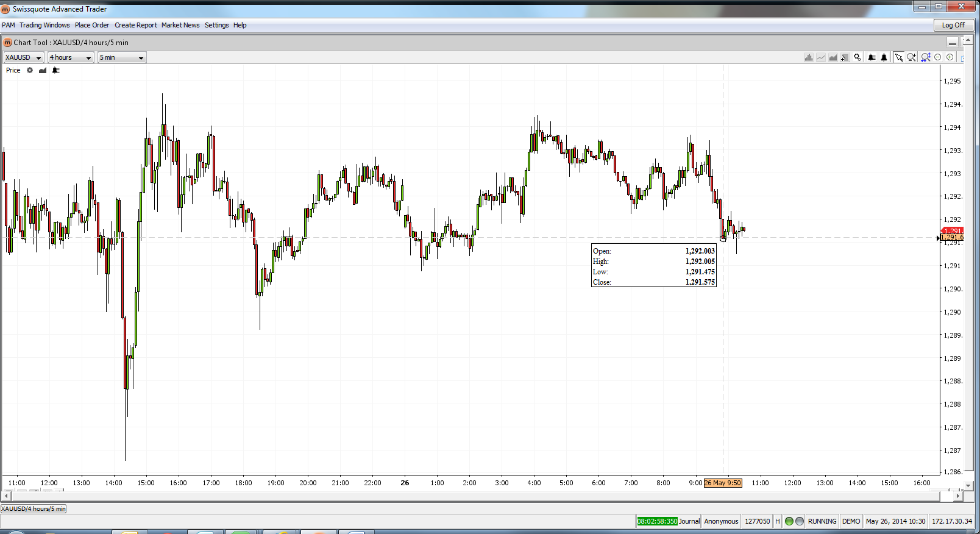Click the add indicator chart icon

click(x=845, y=57)
